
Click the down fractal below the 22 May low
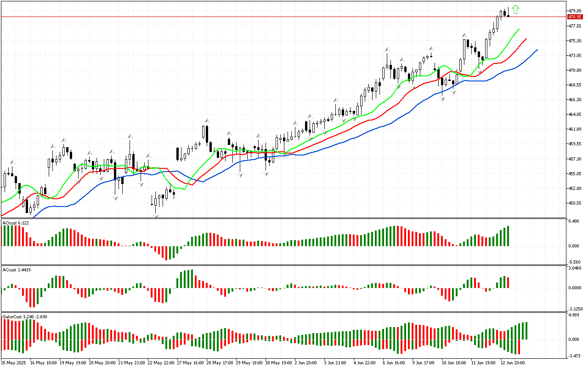coord(156,216)
